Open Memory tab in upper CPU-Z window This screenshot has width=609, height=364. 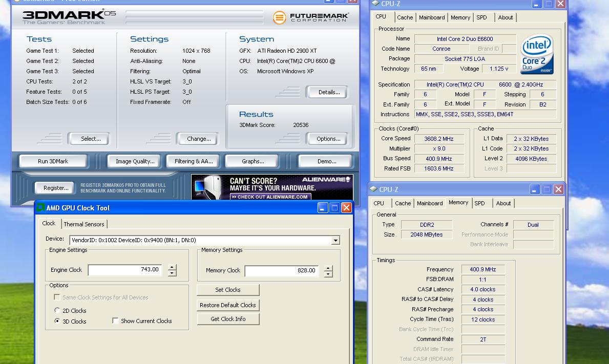point(460,17)
